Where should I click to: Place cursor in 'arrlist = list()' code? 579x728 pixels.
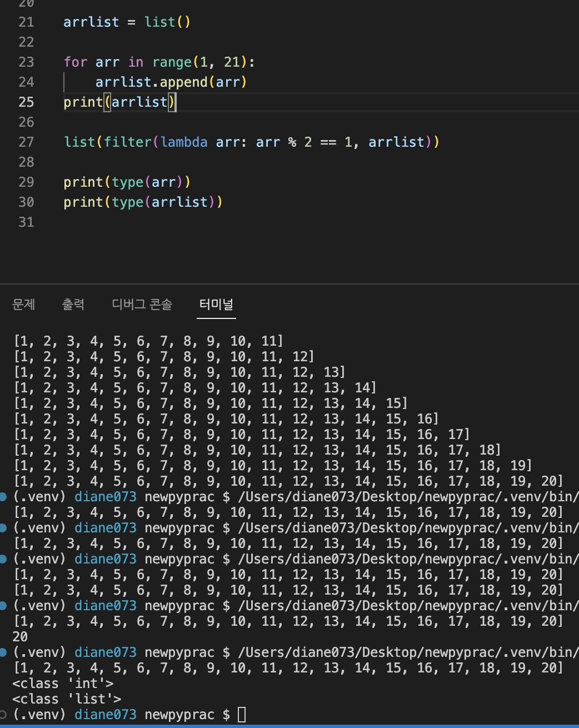pyautogui.click(x=127, y=22)
